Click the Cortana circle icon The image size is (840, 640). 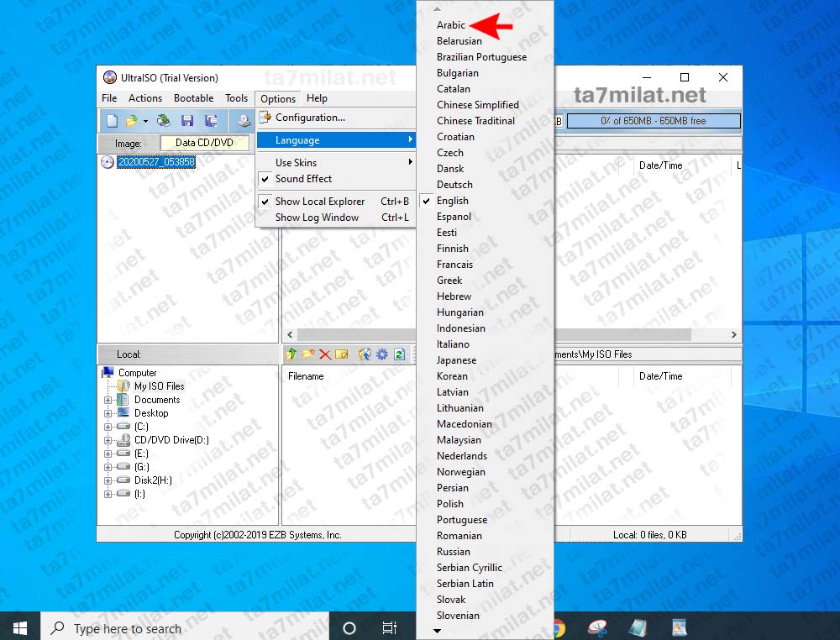click(x=349, y=628)
